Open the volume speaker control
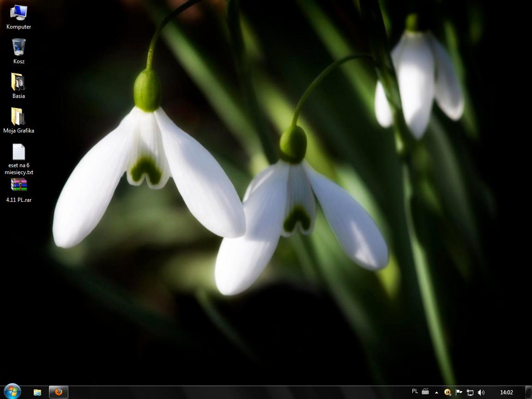 (x=481, y=393)
